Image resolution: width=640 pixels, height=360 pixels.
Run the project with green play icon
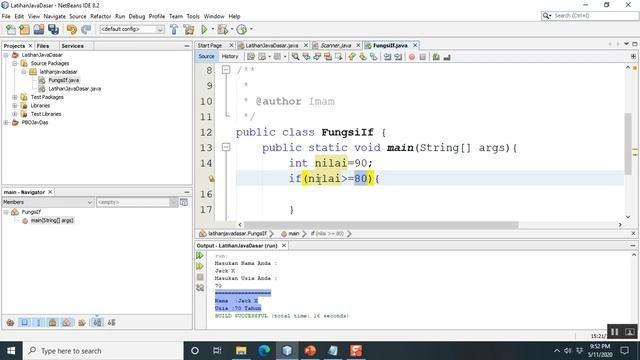coord(204,29)
